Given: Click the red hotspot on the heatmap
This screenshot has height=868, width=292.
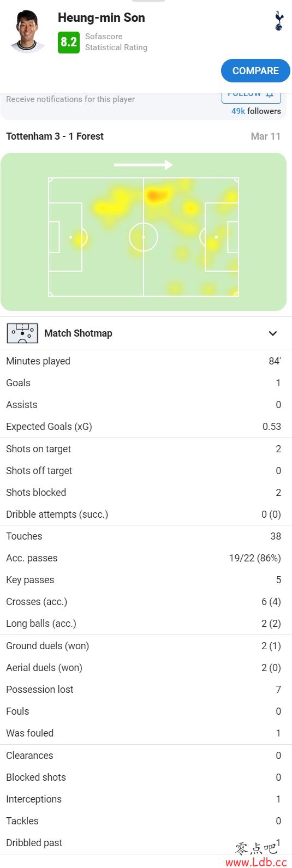Looking at the screenshot, I should coord(157,195).
